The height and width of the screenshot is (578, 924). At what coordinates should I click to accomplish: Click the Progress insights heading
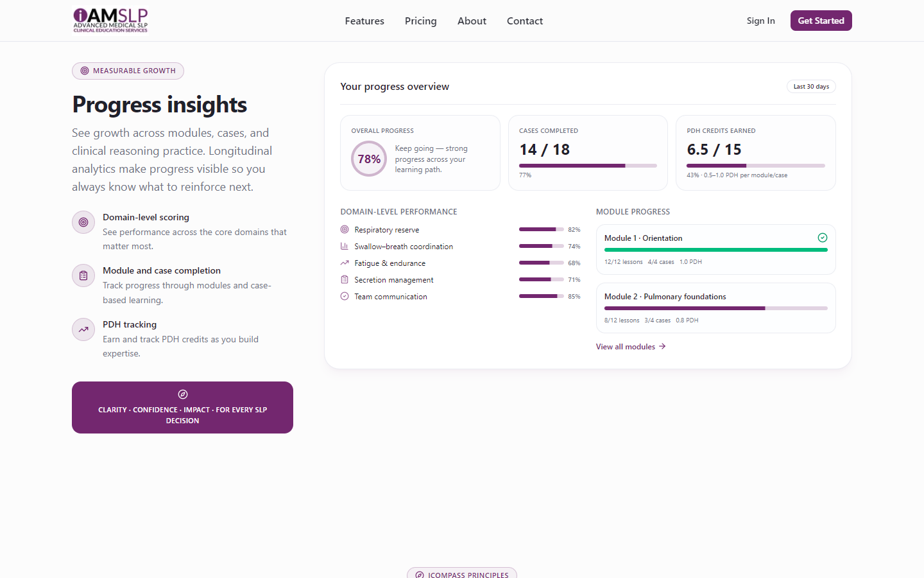point(160,105)
